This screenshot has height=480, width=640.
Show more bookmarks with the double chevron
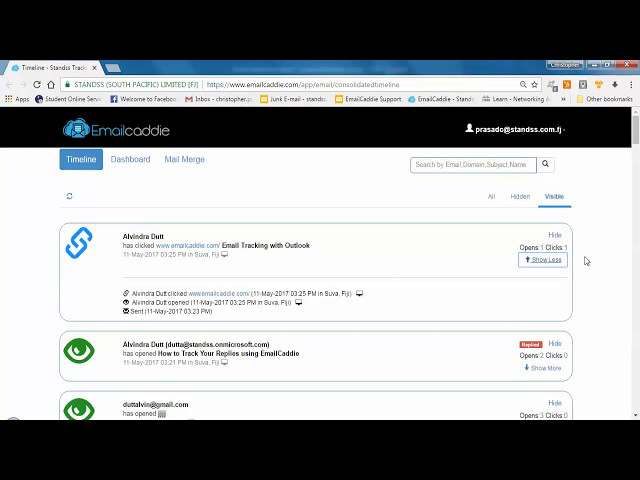[x=563, y=99]
